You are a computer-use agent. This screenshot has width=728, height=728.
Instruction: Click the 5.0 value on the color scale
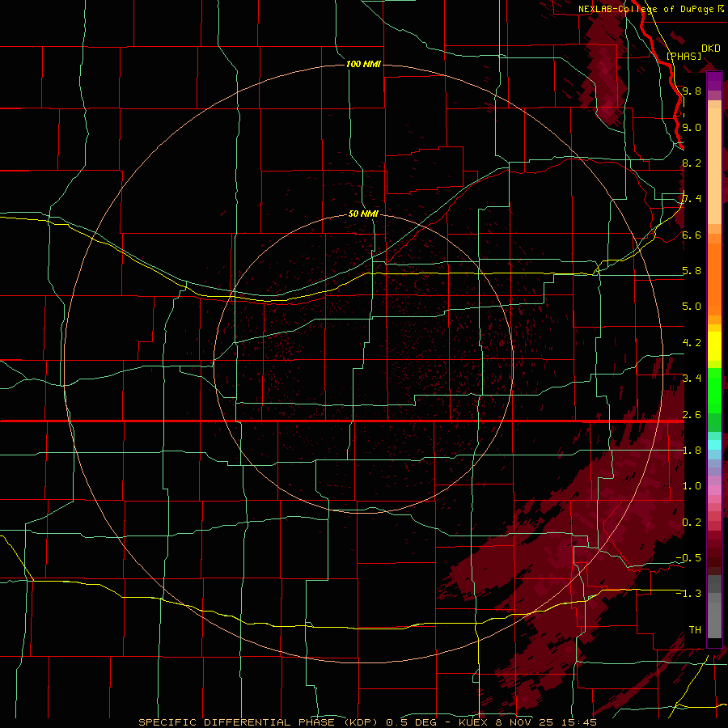coord(692,307)
